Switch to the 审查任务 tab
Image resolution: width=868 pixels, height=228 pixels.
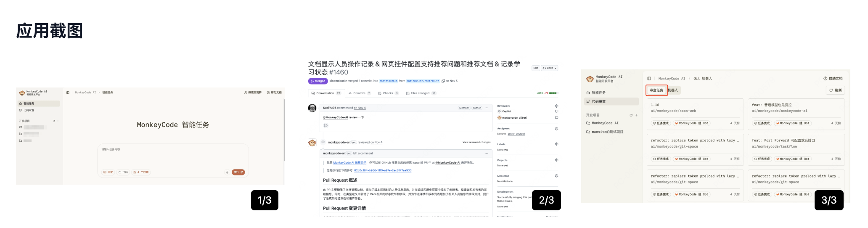click(656, 90)
